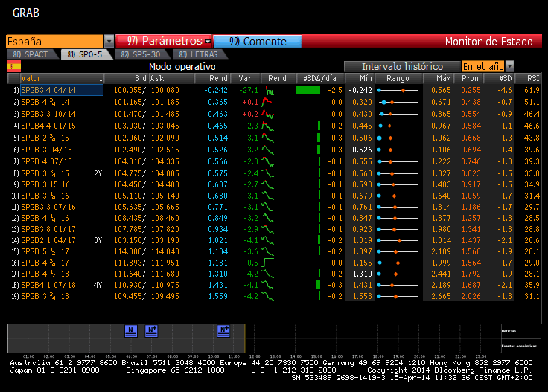Select security SPGB 4 07/15

click(46, 161)
